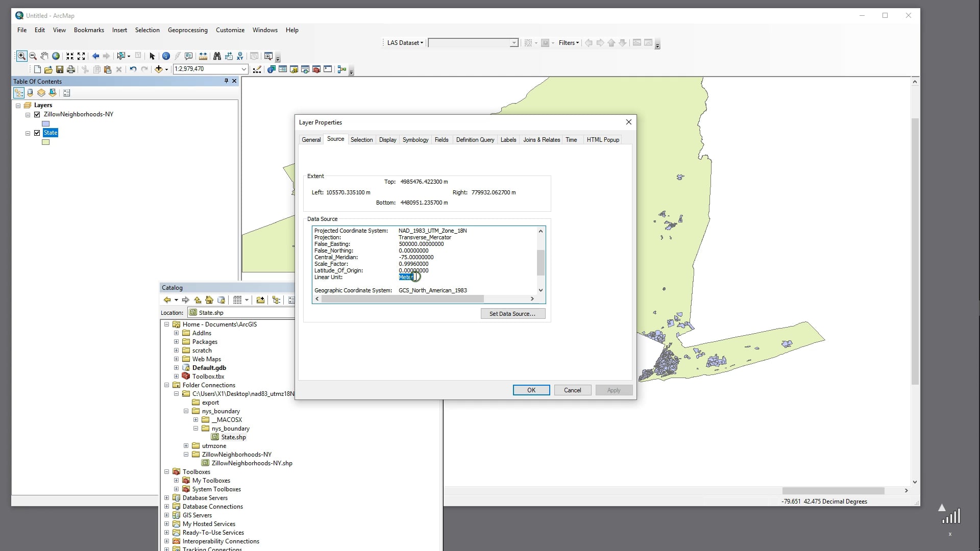Open the Joins & Relates tab
Viewport: 980px width, 551px height.
point(542,140)
